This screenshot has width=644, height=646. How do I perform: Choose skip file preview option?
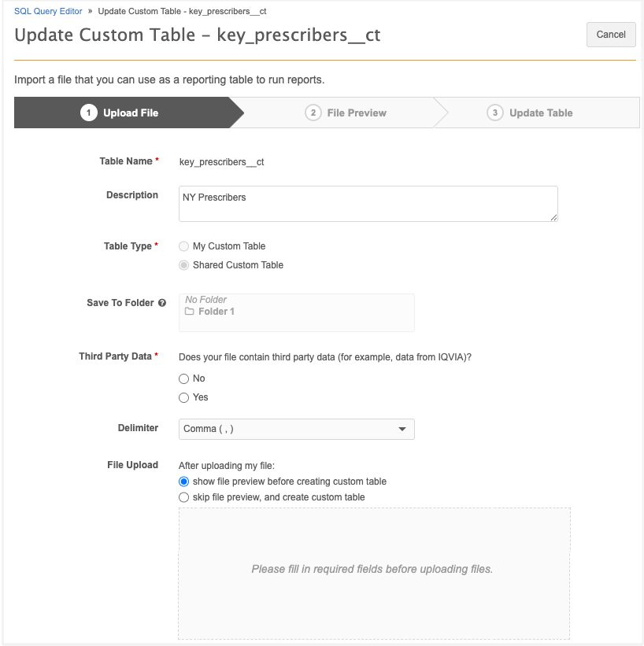tap(184, 497)
